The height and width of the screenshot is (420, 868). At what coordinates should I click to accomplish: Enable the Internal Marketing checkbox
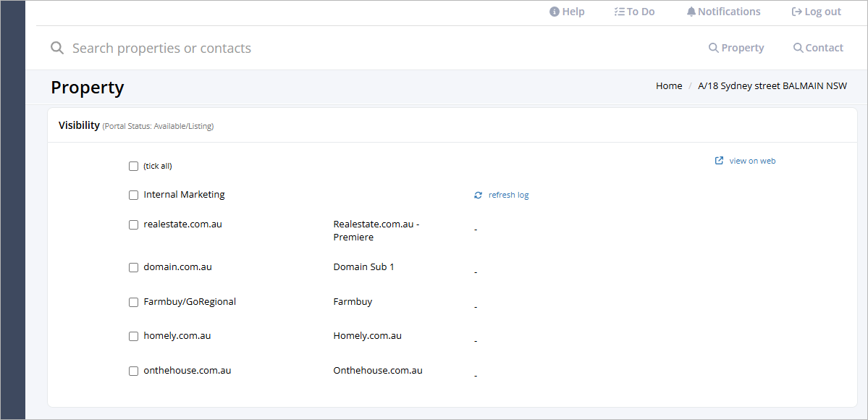coord(133,195)
